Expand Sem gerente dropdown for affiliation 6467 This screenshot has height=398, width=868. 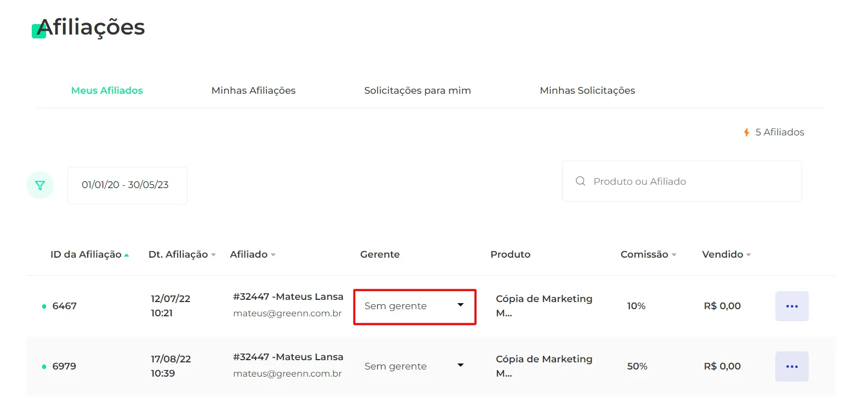(415, 306)
